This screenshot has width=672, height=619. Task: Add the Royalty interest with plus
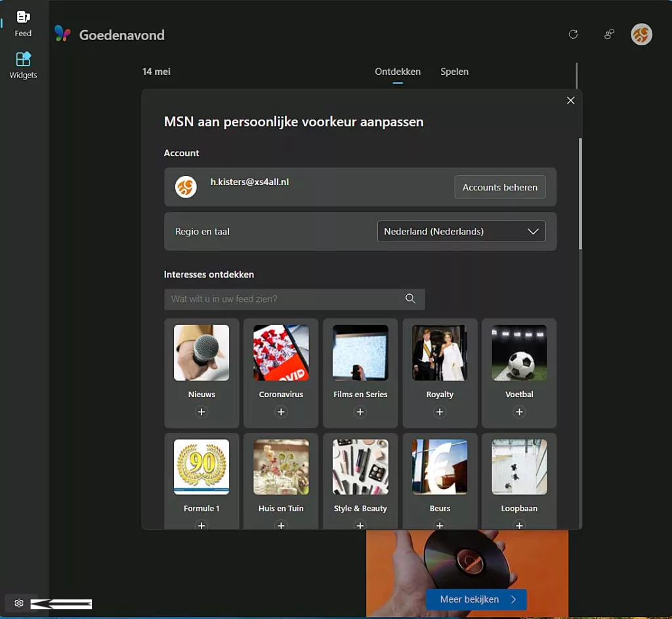[x=440, y=412]
